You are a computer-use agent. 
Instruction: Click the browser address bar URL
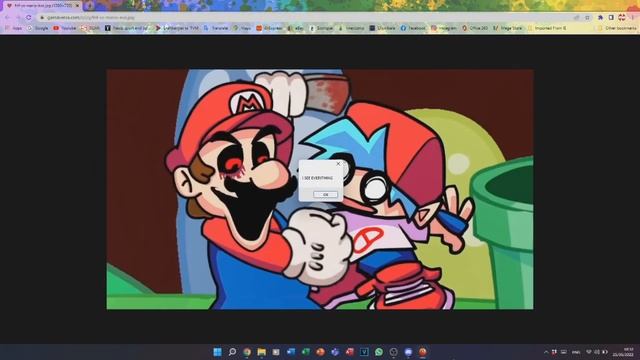91,18
